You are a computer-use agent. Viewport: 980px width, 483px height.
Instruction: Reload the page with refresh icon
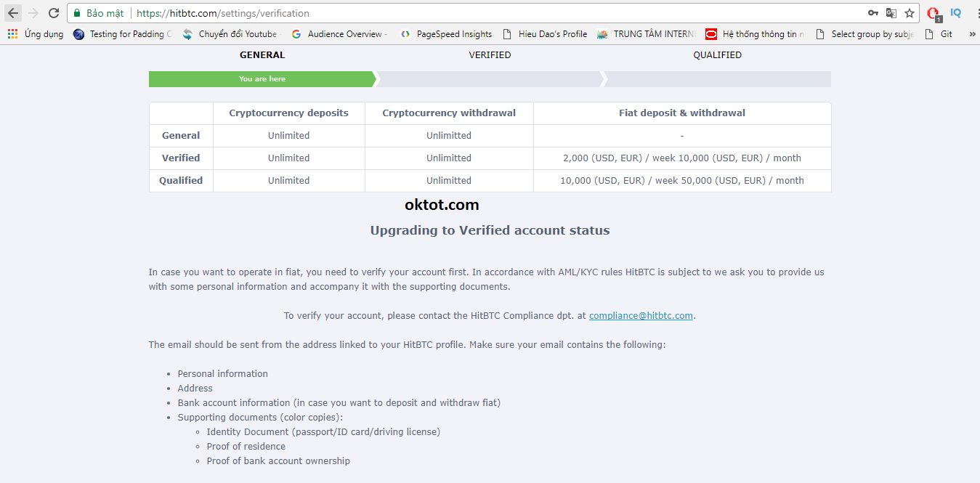coord(54,13)
